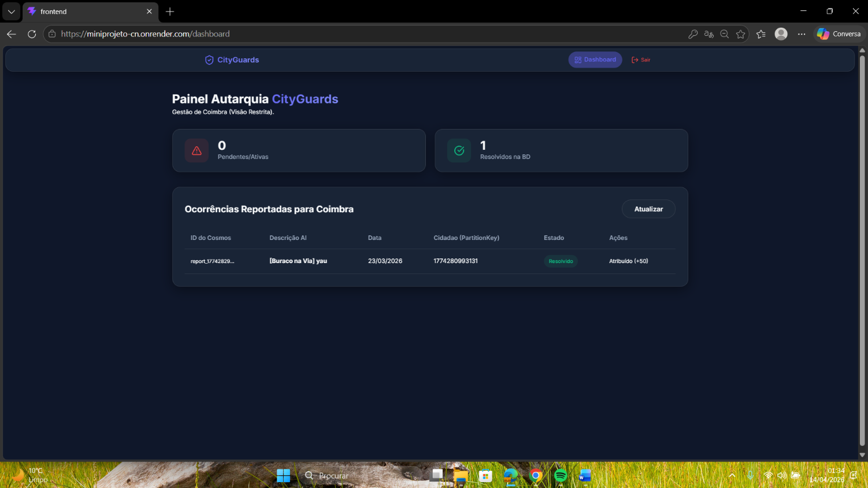Click the green check circle icon
The height and width of the screenshot is (488, 868).
pyautogui.click(x=459, y=150)
